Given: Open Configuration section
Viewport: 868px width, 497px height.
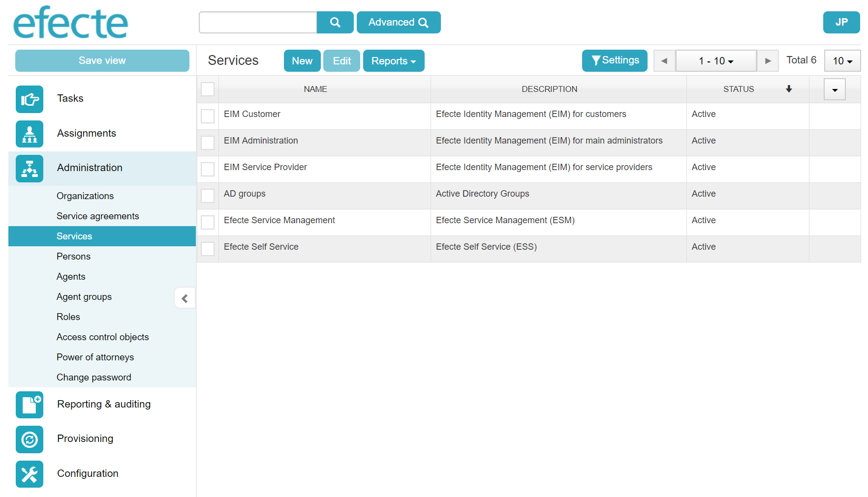Looking at the screenshot, I should [88, 473].
